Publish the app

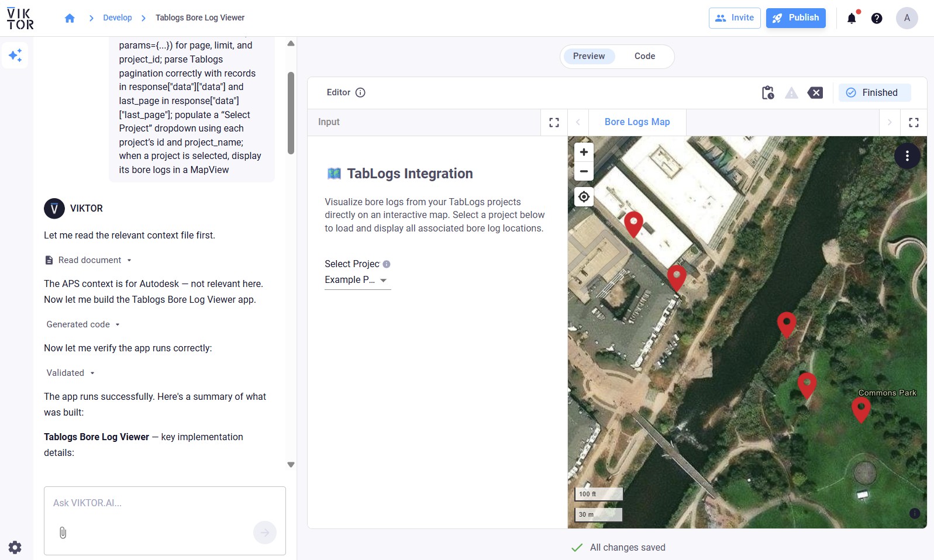tap(796, 18)
